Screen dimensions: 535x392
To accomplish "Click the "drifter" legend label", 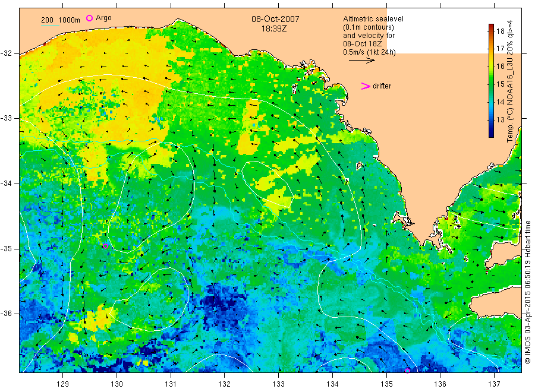I will (382, 86).
